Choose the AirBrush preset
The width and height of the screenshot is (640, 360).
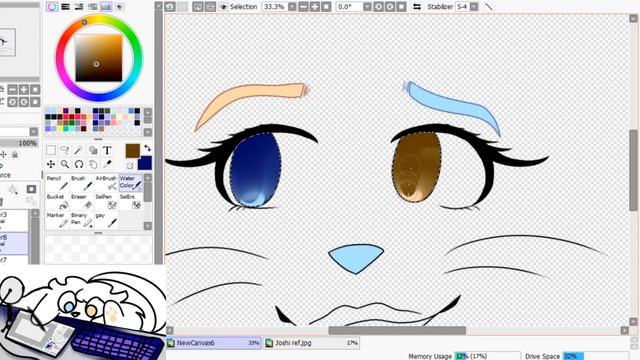coord(106,183)
